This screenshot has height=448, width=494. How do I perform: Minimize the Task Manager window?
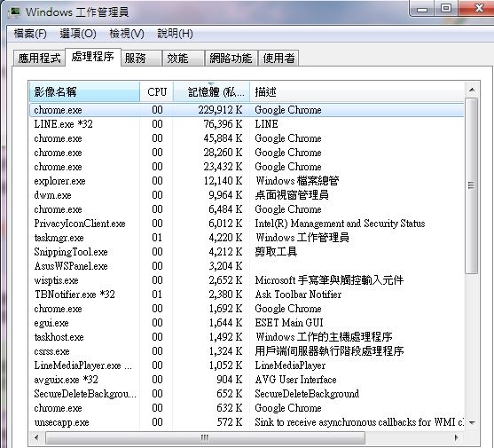coord(422,9)
